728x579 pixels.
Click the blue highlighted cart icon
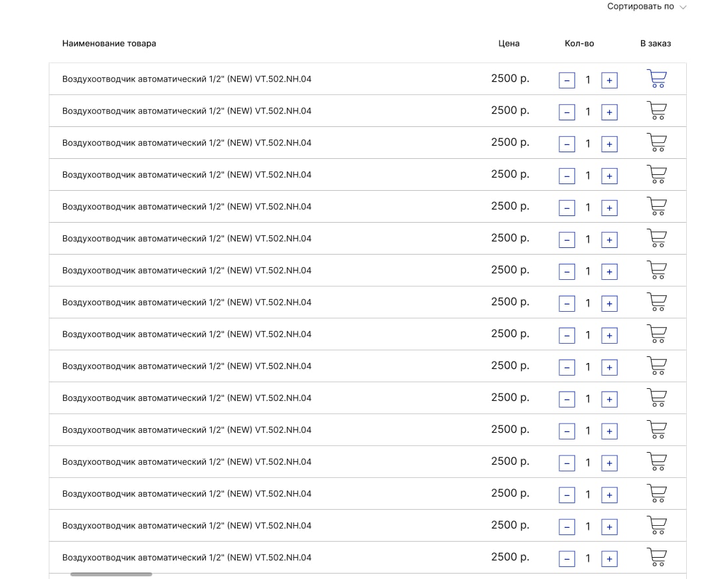point(657,78)
